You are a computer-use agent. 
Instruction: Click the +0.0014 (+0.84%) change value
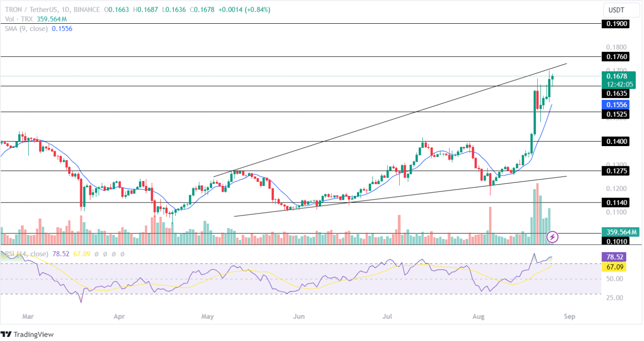244,10
